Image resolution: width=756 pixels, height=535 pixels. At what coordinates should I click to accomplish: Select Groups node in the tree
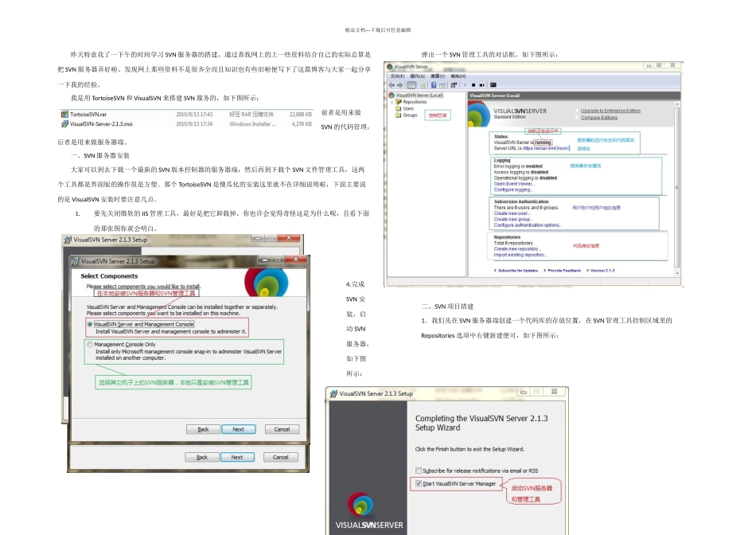click(x=411, y=115)
